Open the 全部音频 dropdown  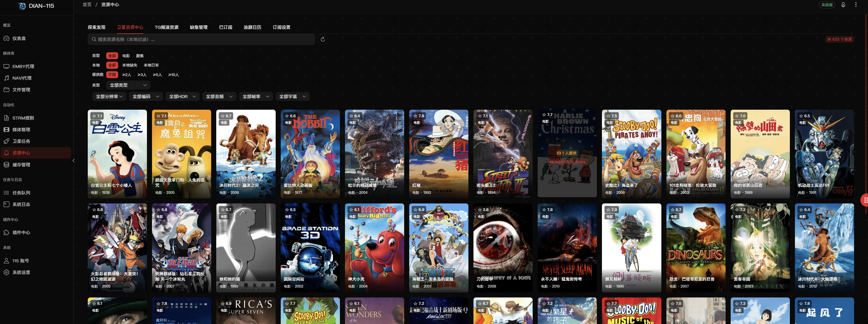(x=219, y=97)
